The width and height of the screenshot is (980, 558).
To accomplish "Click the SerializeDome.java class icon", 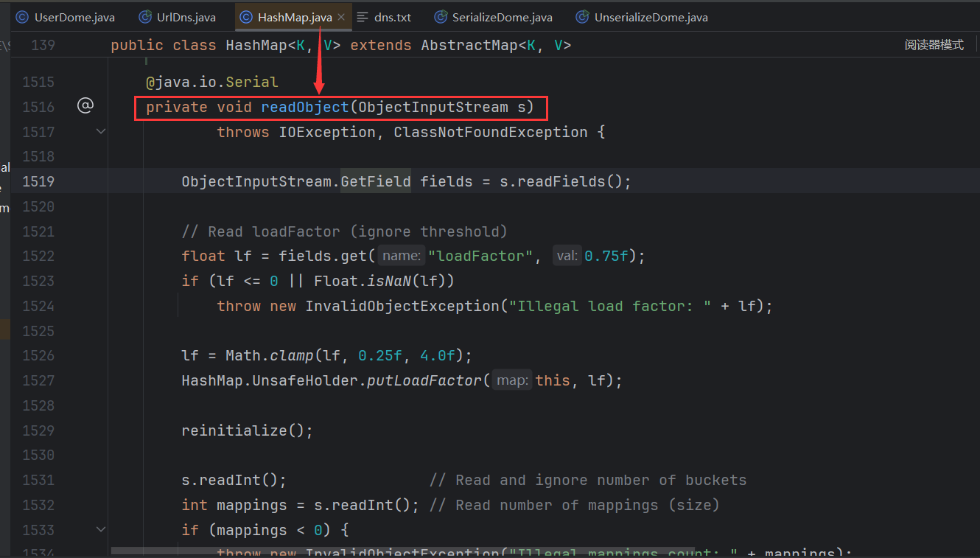I will click(x=440, y=17).
